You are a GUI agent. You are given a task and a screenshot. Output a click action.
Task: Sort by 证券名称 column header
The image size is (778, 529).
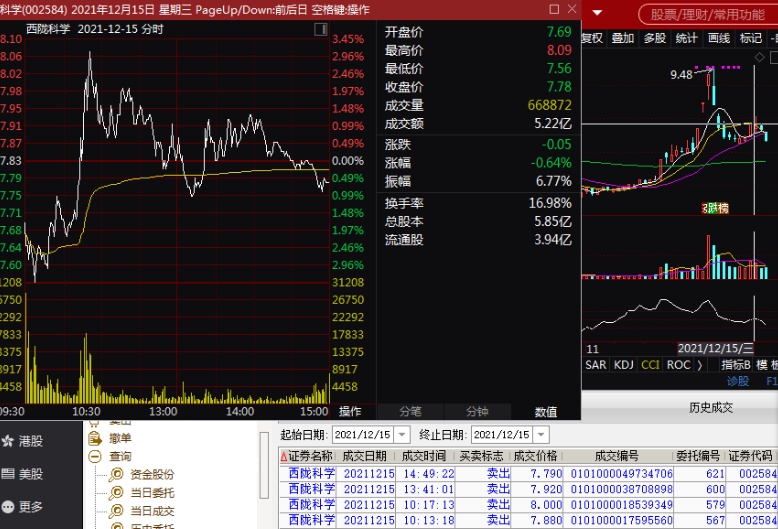coord(310,456)
